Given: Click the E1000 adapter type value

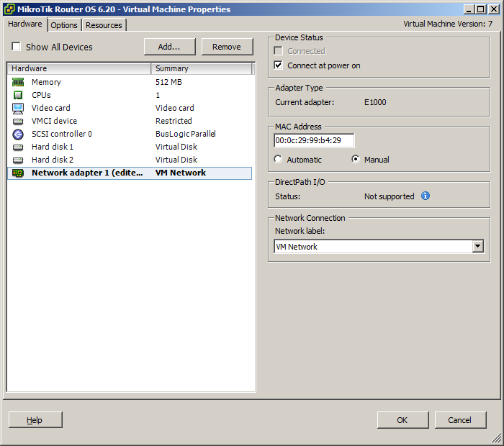Looking at the screenshot, I should (375, 102).
